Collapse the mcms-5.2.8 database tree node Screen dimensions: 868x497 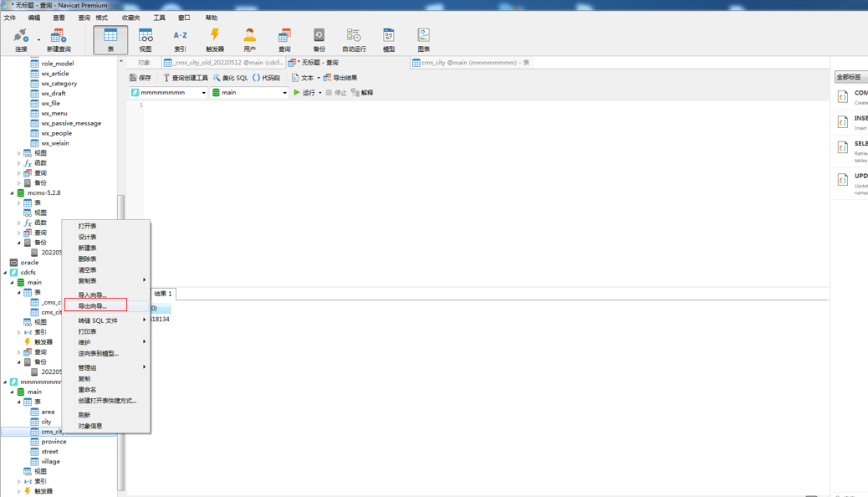(12, 193)
